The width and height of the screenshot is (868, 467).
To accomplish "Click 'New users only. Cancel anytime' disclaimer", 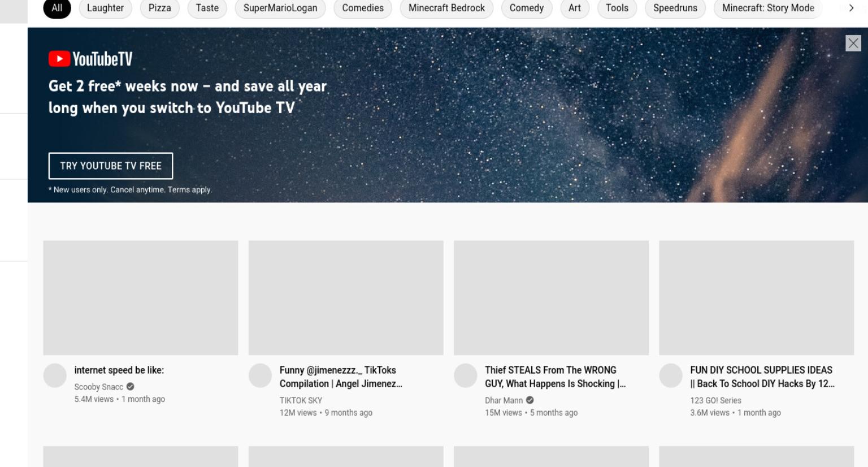I will pyautogui.click(x=130, y=190).
